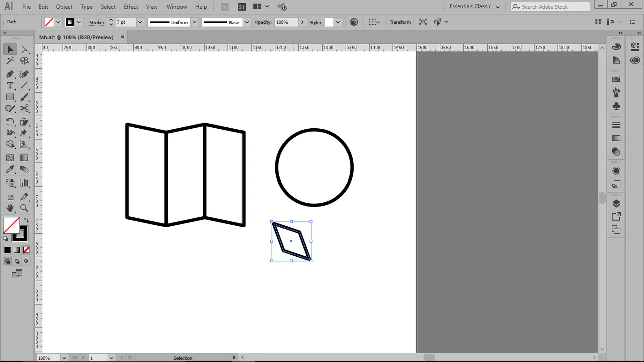Viewport: 644px width, 362px height.
Task: Set paint mode to Color
Action: 7,250
